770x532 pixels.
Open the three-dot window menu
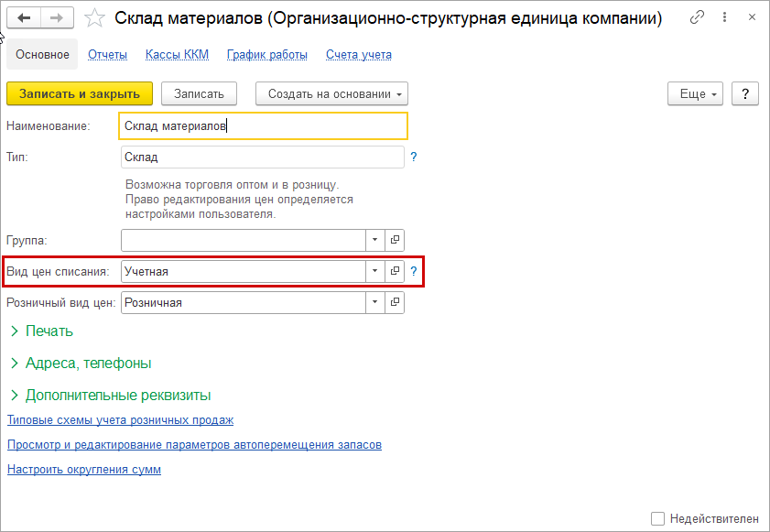click(724, 17)
